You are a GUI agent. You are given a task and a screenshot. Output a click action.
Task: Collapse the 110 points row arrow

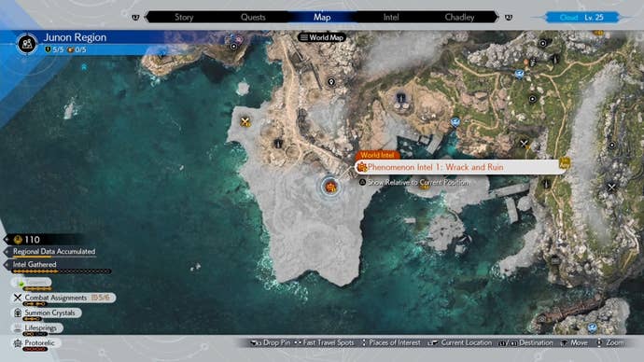(7, 239)
